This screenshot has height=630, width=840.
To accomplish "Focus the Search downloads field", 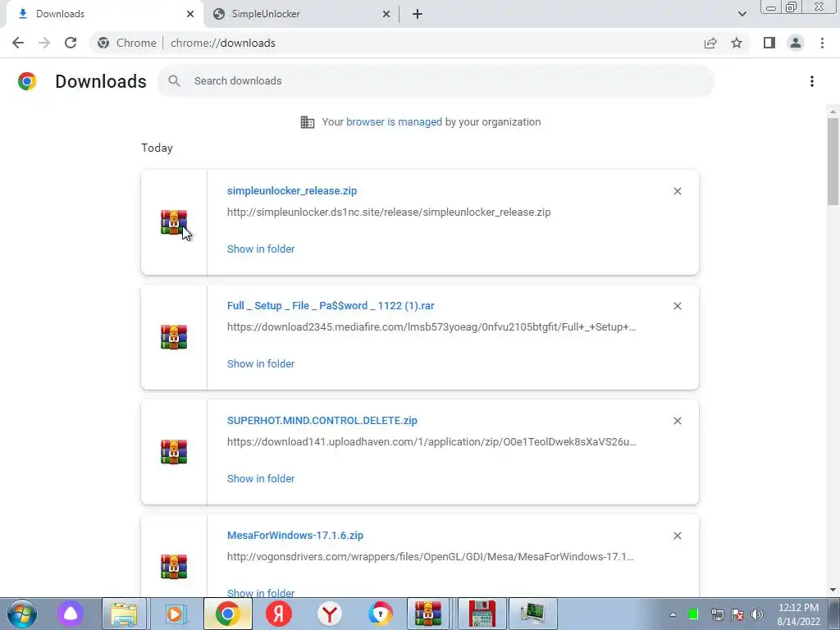I will pos(436,81).
